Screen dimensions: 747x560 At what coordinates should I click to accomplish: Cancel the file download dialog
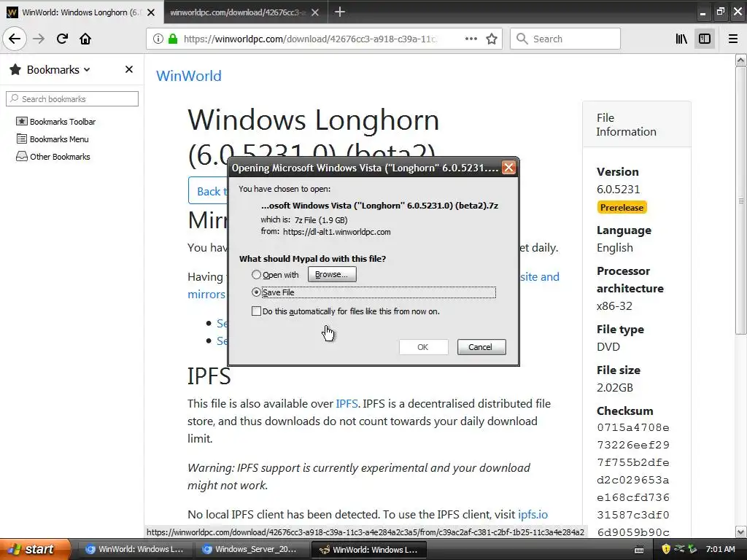[x=481, y=347]
